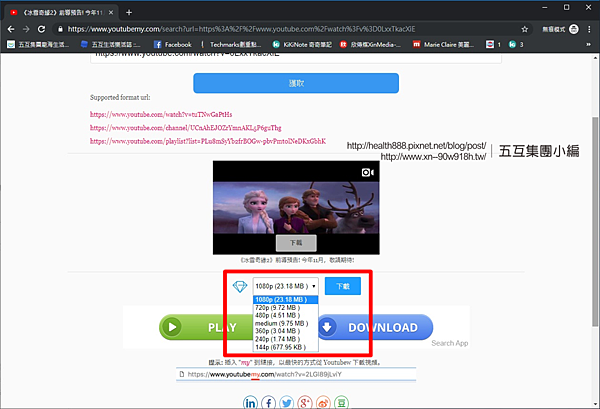Image resolution: width=600 pixels, height=409 pixels.
Task: Open the KiKiNote bookmark
Action: coord(302,44)
